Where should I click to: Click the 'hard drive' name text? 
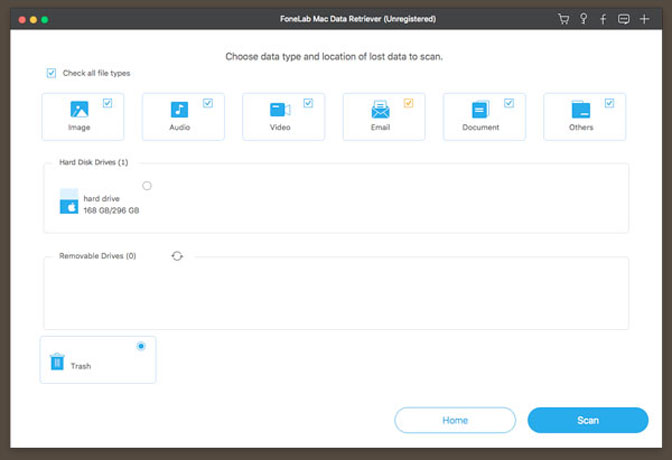tap(102, 198)
